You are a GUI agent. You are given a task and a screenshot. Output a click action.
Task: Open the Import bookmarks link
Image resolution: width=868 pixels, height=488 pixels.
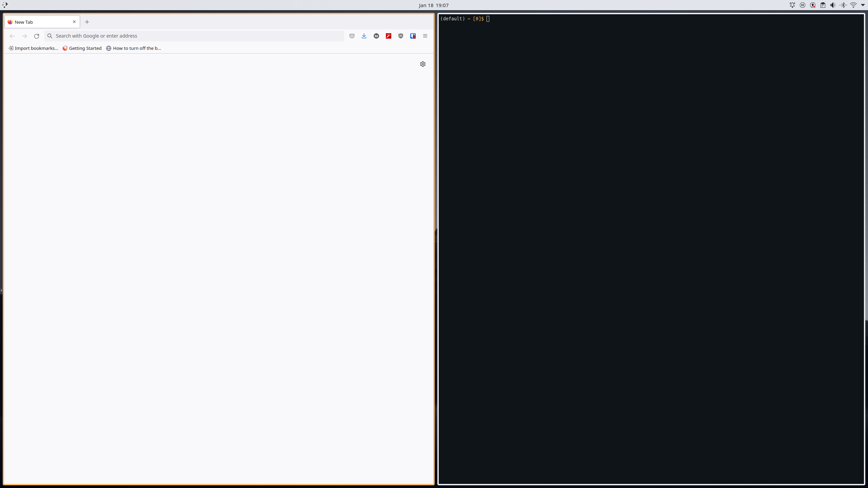tap(33, 48)
